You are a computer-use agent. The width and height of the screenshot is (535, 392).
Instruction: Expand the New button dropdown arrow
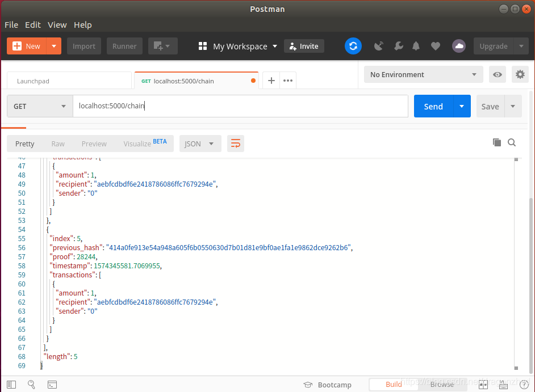pos(54,46)
